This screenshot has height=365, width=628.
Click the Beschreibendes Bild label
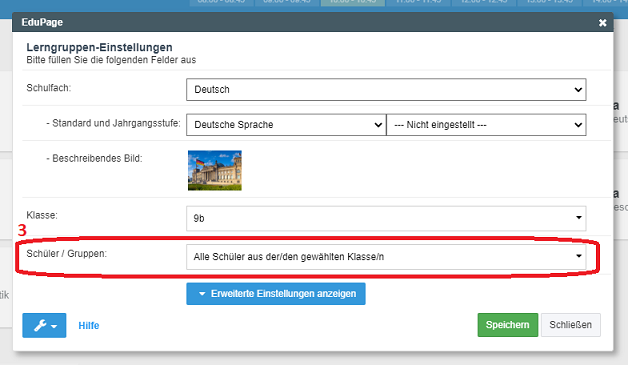[x=94, y=158]
